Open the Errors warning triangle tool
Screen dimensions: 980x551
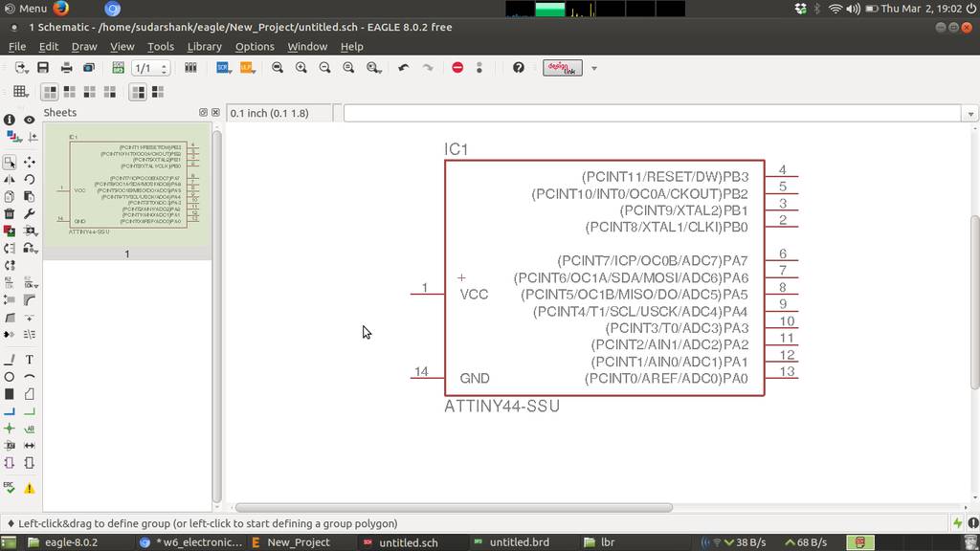[30, 489]
